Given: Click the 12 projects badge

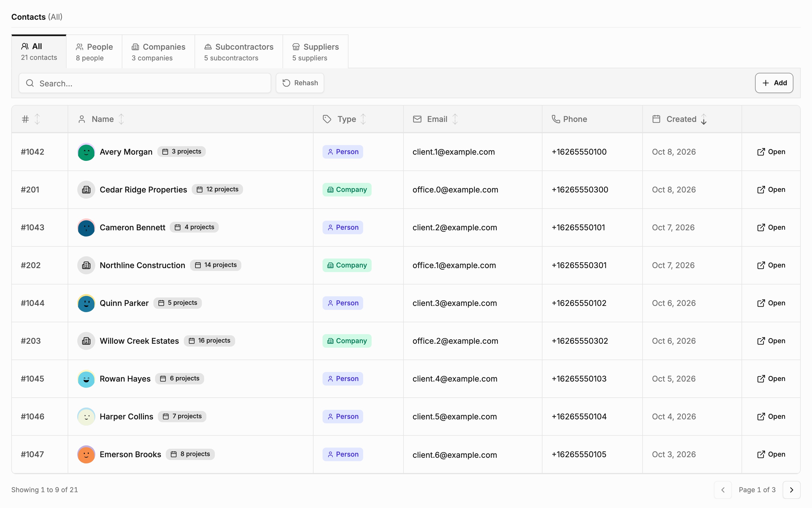Looking at the screenshot, I should click(x=217, y=189).
